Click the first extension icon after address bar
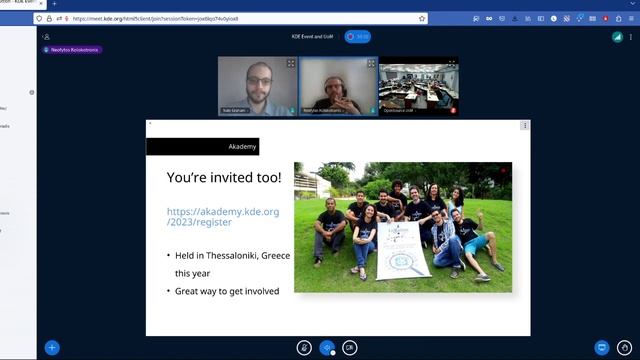This screenshot has width=640, height=360. pyautogui.click(x=476, y=19)
